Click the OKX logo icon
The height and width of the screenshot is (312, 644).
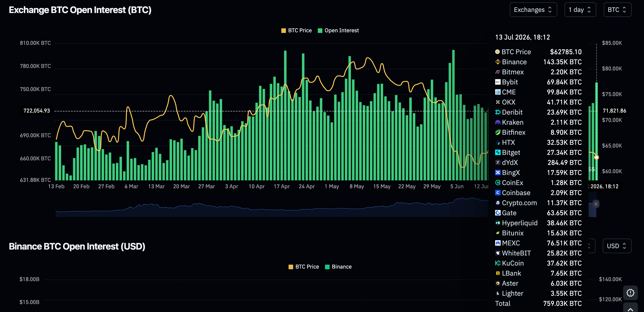(x=497, y=102)
